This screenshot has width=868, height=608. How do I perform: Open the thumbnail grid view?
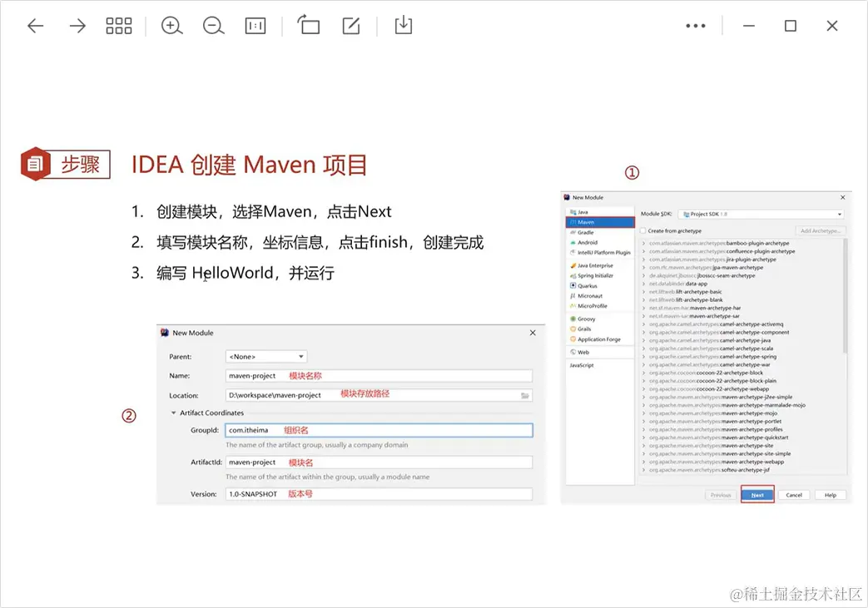click(x=119, y=26)
